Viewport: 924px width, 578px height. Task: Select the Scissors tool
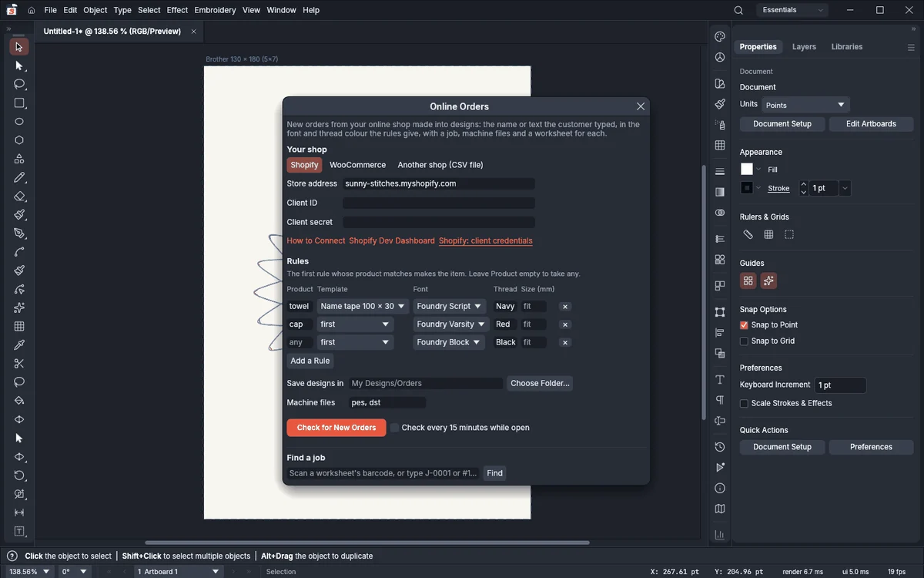point(20,364)
